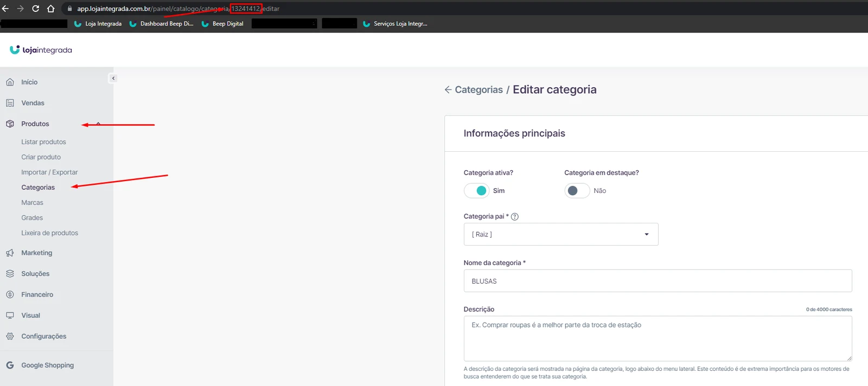Open Google Shopping in sidebar
This screenshot has height=386, width=868.
tap(47, 365)
